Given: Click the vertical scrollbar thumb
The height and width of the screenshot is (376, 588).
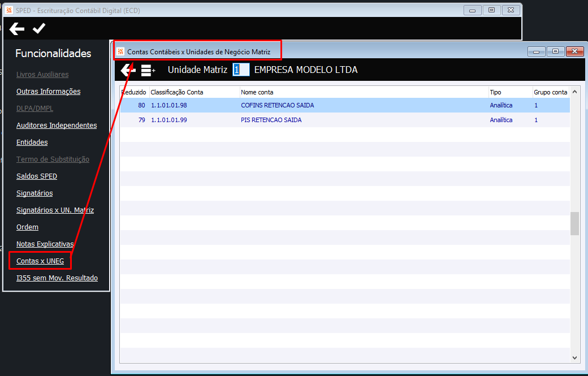Looking at the screenshot, I should tap(574, 223).
